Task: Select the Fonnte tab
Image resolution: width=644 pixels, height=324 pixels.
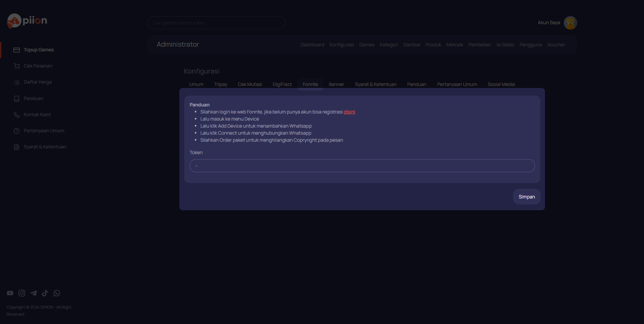Action: [x=310, y=84]
